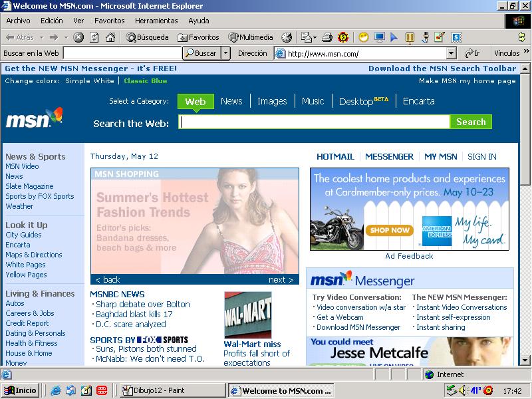Screen dimensions: 532x399
Task: Expand the Buscar button dropdown arrow
Action: (225, 53)
